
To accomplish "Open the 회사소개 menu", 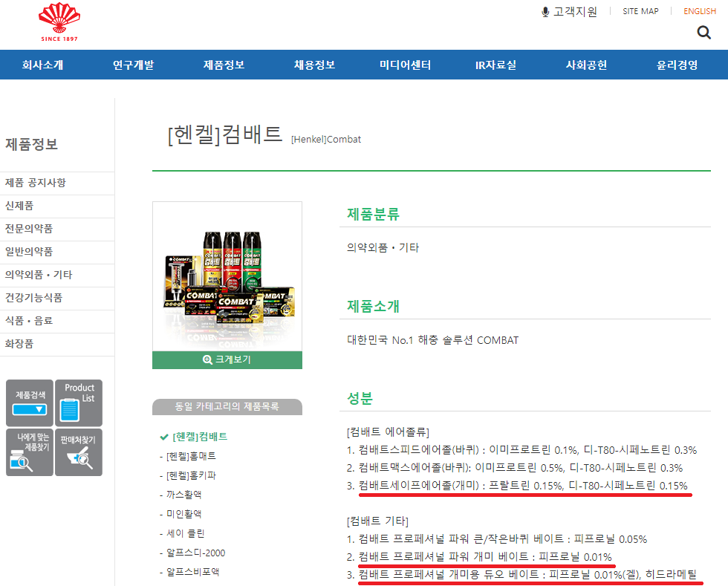I will tap(42, 65).
